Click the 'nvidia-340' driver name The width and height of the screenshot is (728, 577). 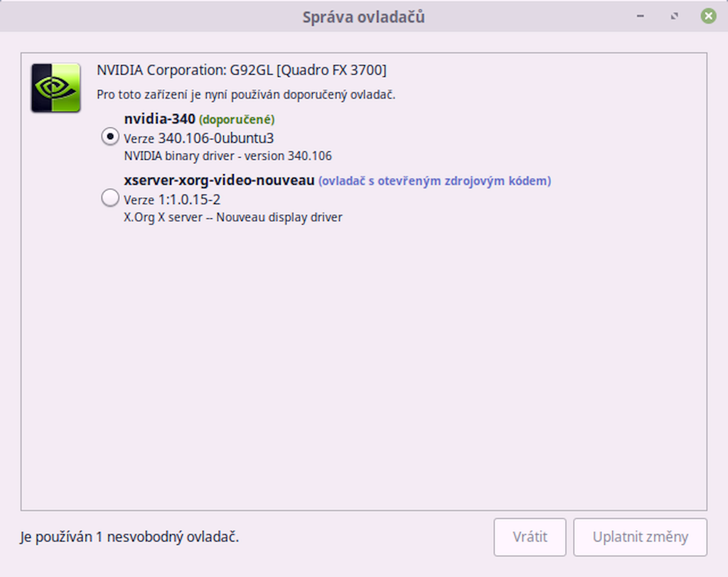160,119
